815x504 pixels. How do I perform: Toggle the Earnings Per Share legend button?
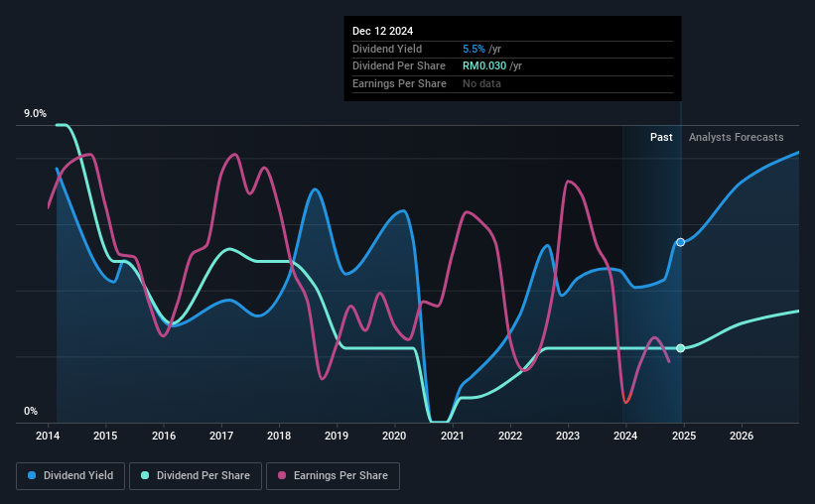coord(333,476)
